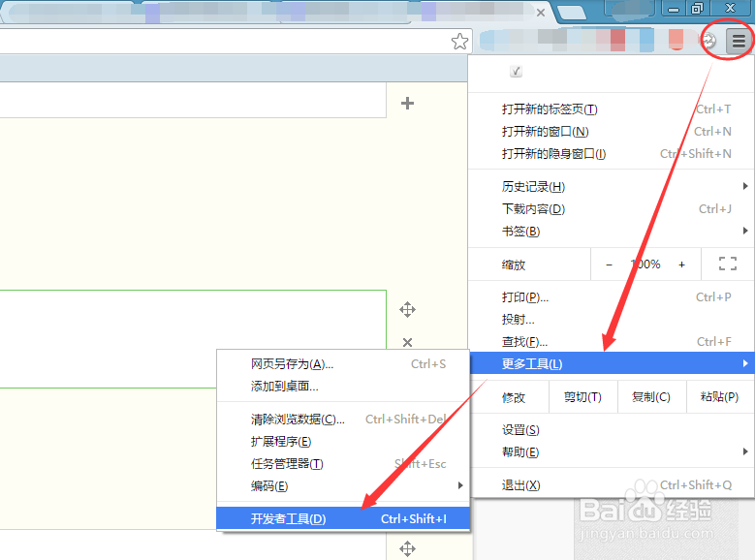Click the new tab button beside the tab
The width and height of the screenshot is (755, 560).
572,13
